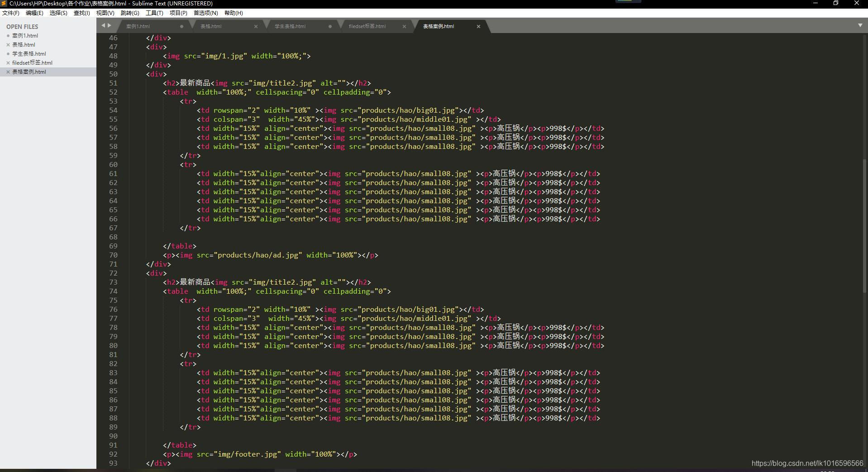Click colspan attribute on line 55
This screenshot has width=868, height=472.
tap(229, 119)
